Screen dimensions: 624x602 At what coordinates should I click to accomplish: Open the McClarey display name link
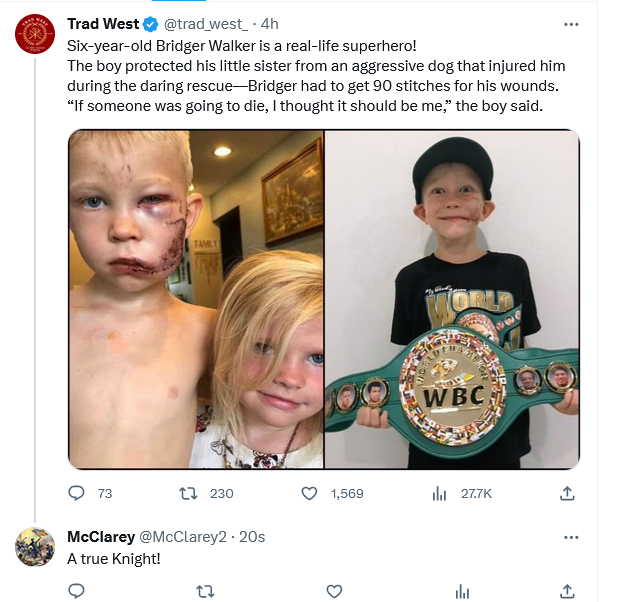tap(101, 537)
